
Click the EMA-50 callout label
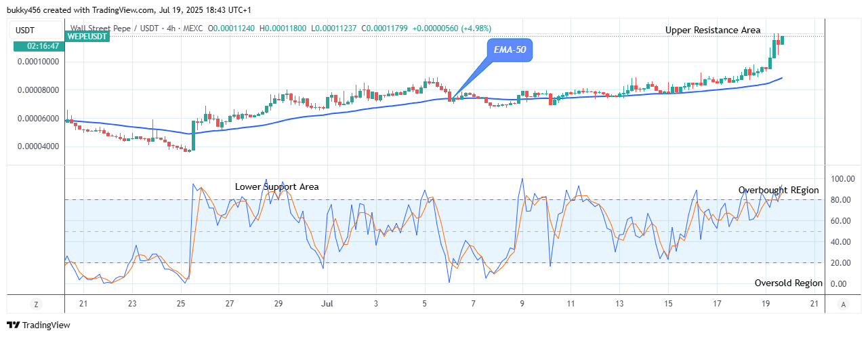(x=510, y=49)
